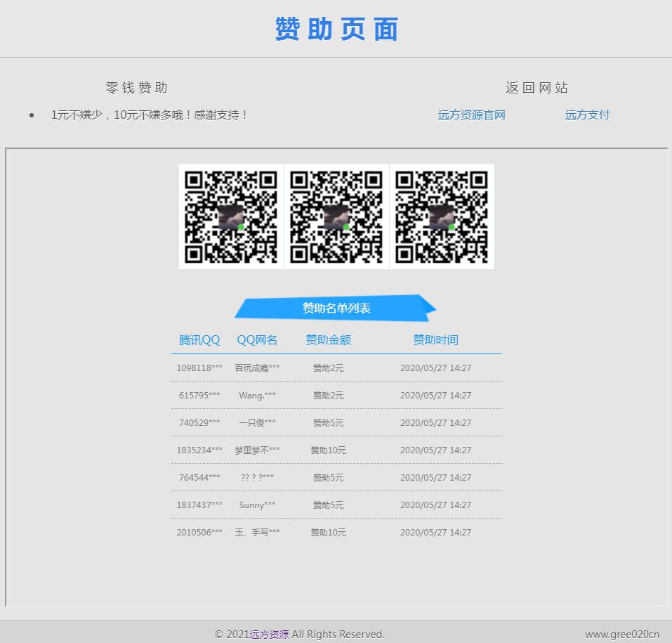Select the Sunny*** sponsor name
This screenshot has width=672, height=643.
[257, 505]
